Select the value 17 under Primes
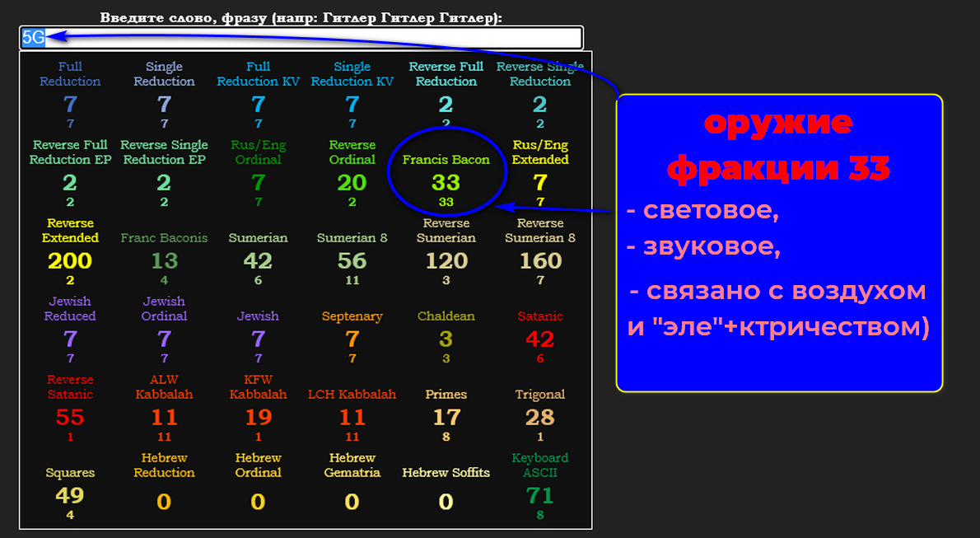This screenshot has height=538, width=980. (x=446, y=417)
